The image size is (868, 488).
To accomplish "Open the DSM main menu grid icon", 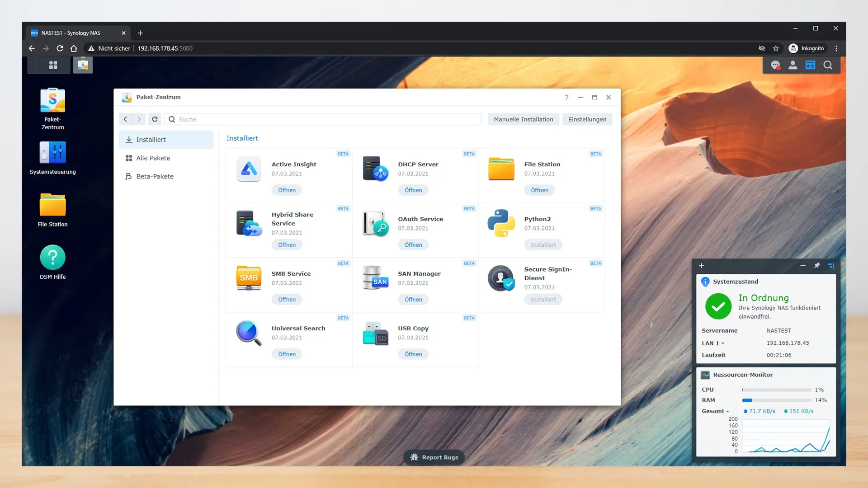I will coord(53,65).
